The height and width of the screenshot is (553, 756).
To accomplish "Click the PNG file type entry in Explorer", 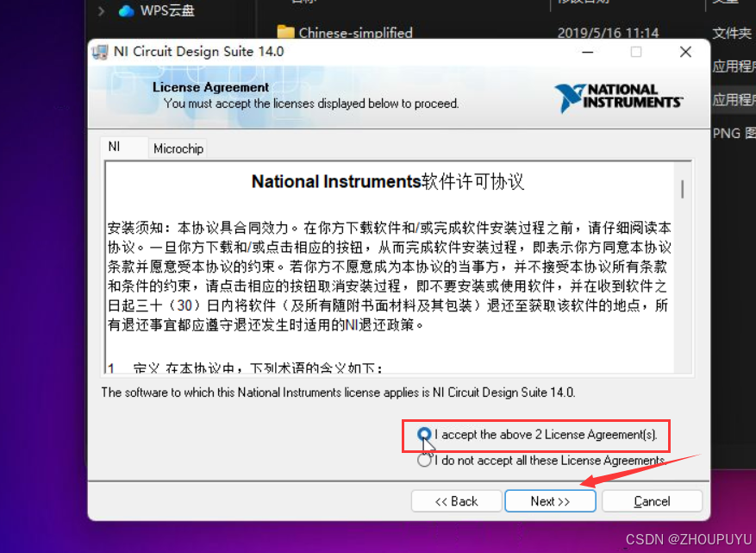I will click(x=734, y=133).
